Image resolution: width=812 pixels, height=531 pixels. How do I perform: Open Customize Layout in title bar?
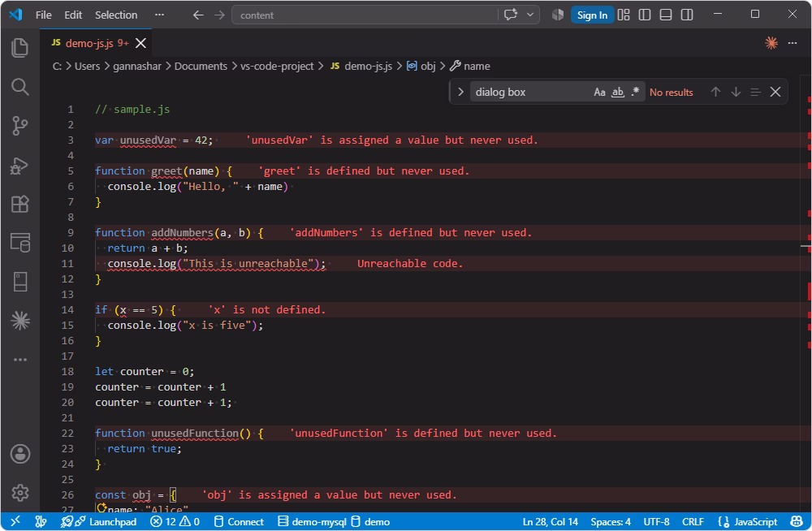tap(624, 15)
